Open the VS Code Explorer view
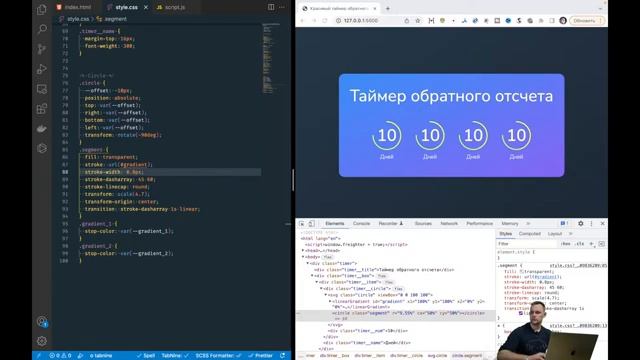This screenshot has width=640, height=360. click(x=42, y=9)
